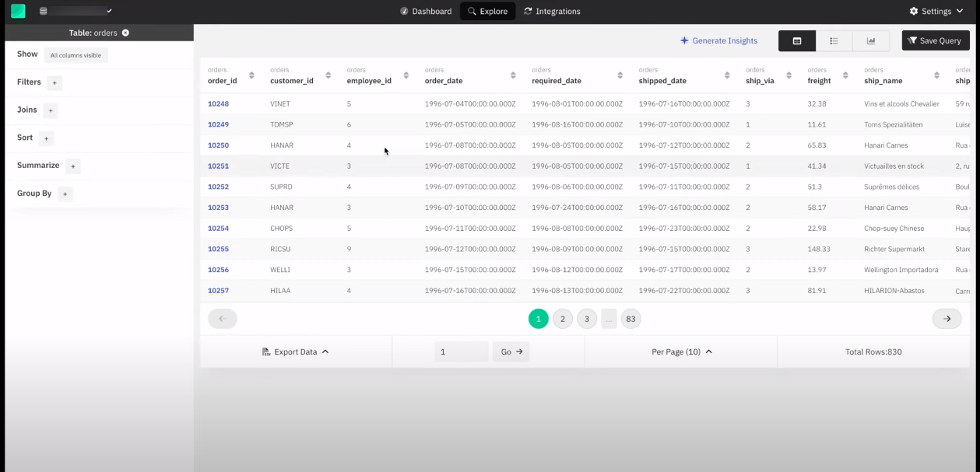
Task: Collapse the Export Data options
Action: (326, 351)
